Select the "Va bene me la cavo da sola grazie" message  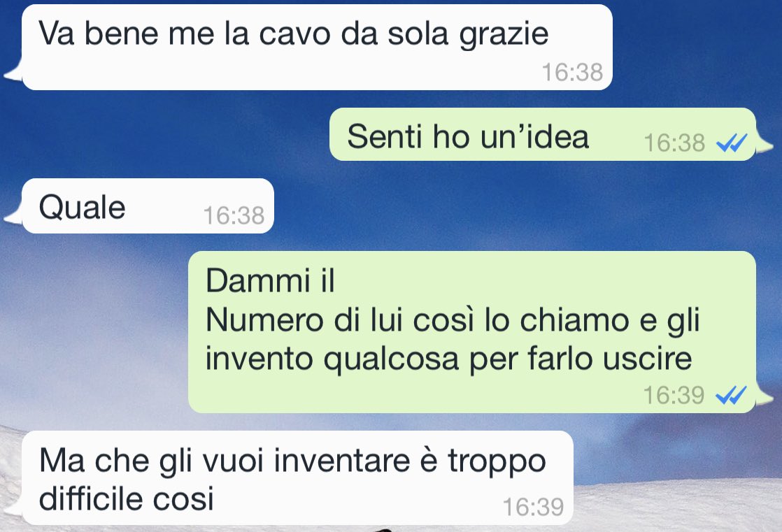click(317, 48)
